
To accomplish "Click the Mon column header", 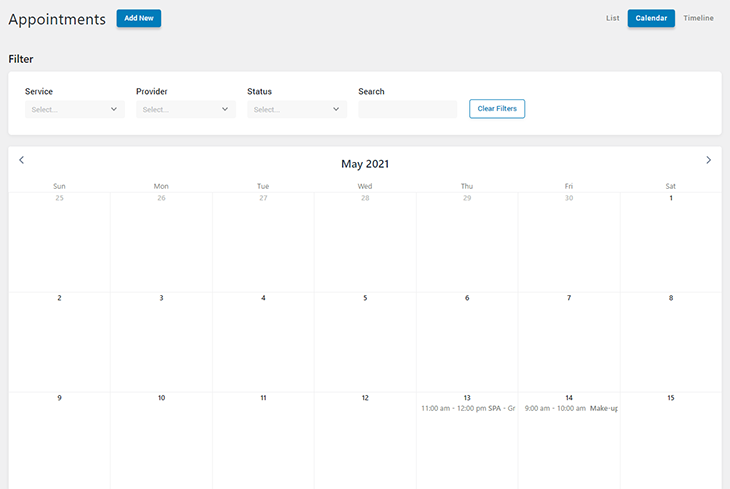I will coord(161,186).
